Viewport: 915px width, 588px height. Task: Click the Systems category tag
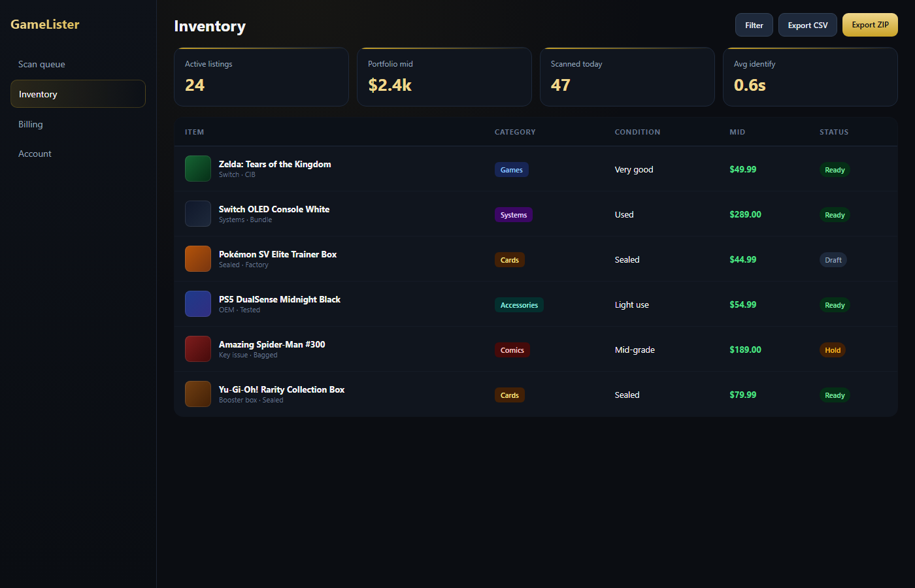514,215
